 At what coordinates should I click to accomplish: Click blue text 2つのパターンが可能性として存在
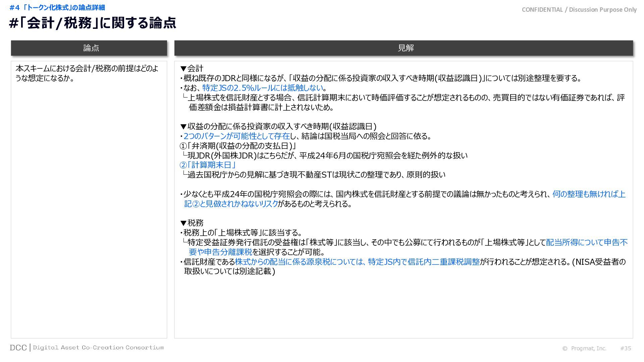(236, 136)
